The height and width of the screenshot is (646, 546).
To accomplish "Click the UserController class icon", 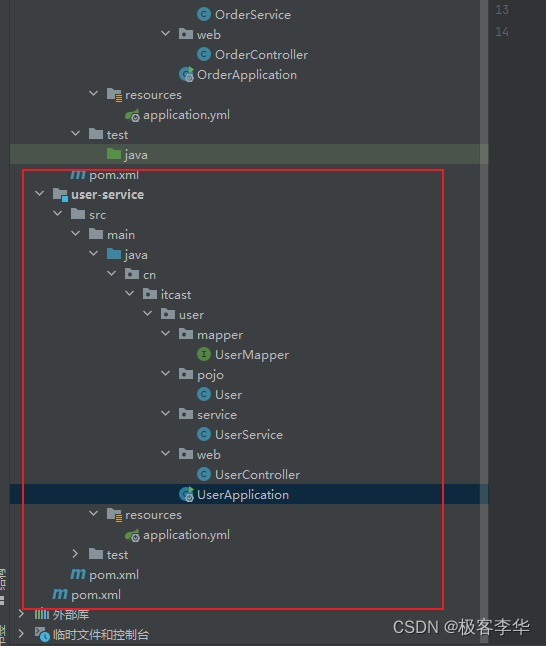I will [x=204, y=474].
